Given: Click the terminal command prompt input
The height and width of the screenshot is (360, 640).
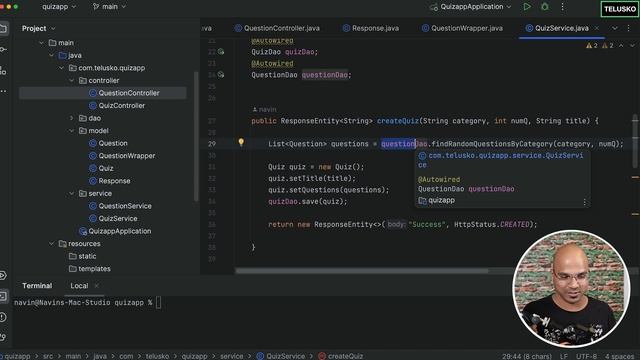Looking at the screenshot, I should pos(158,303).
